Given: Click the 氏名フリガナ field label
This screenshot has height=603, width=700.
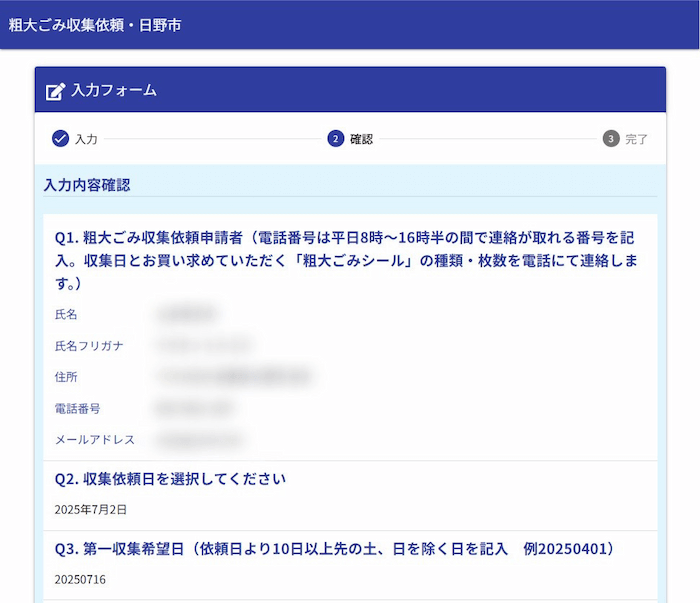Looking at the screenshot, I should tap(89, 346).
